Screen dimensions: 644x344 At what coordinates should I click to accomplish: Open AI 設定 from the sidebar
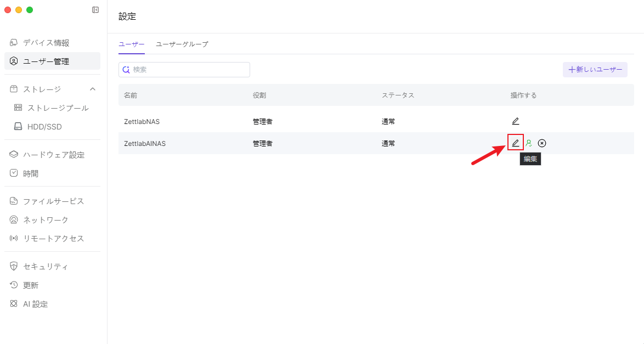point(35,304)
